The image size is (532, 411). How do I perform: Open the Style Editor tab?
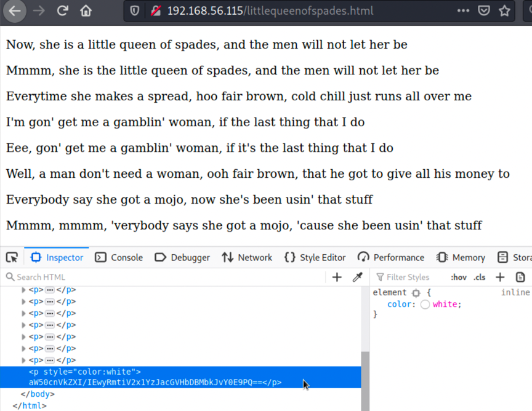(x=315, y=258)
